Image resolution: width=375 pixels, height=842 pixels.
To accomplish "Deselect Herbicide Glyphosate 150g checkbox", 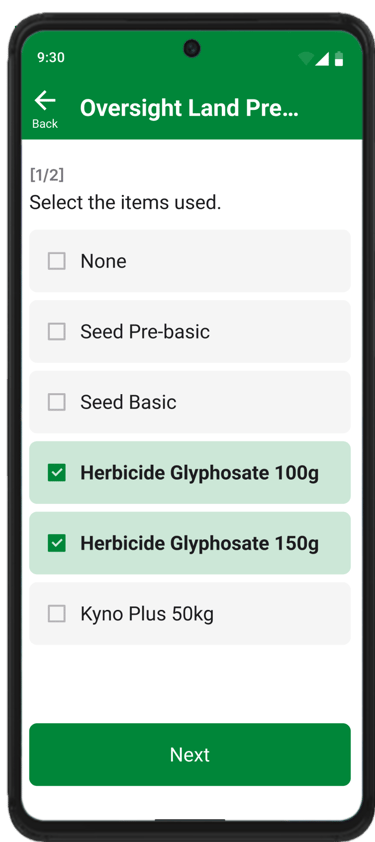I will pos(56,543).
